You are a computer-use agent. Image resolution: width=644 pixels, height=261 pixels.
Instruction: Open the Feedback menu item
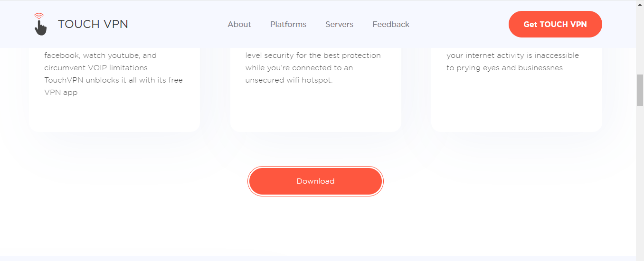point(391,24)
